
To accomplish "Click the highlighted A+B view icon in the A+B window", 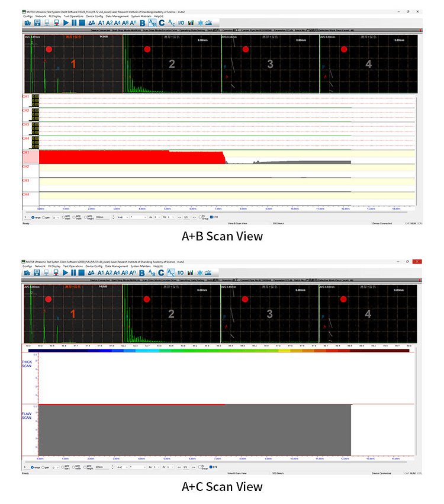I will 152,23.
